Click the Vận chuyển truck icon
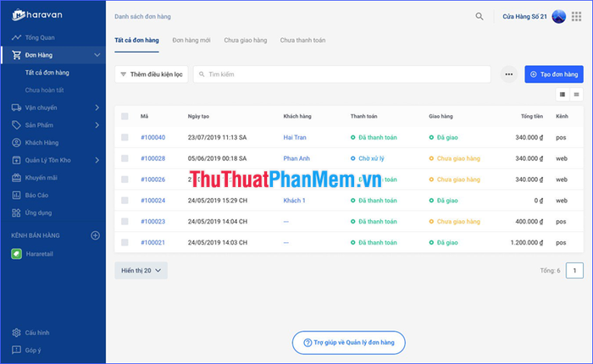The height and width of the screenshot is (364, 593). click(x=16, y=108)
